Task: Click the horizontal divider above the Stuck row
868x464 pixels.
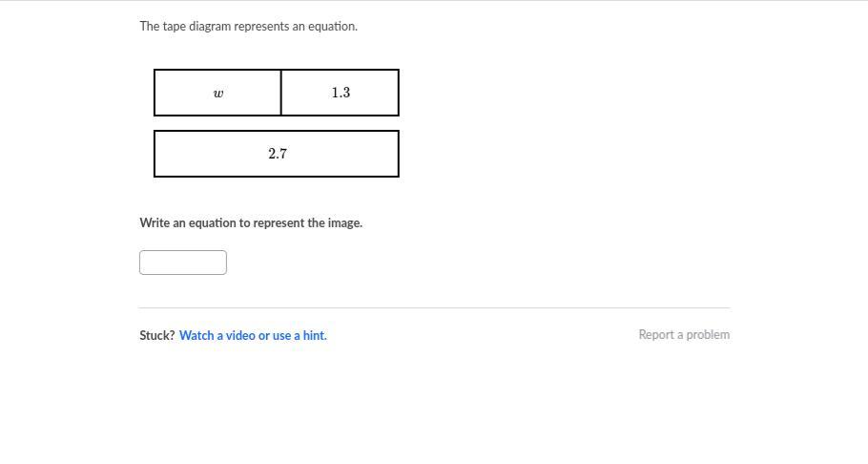Action: (434, 307)
